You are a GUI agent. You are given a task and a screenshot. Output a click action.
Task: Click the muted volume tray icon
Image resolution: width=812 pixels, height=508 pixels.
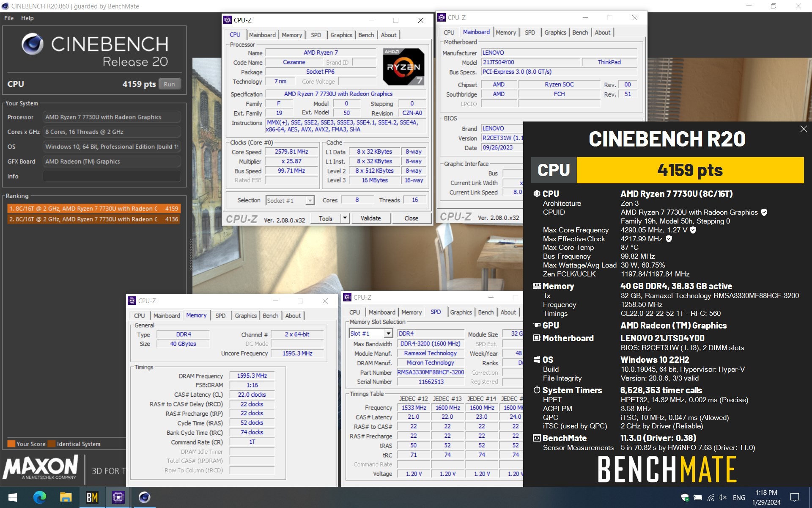coord(723,497)
